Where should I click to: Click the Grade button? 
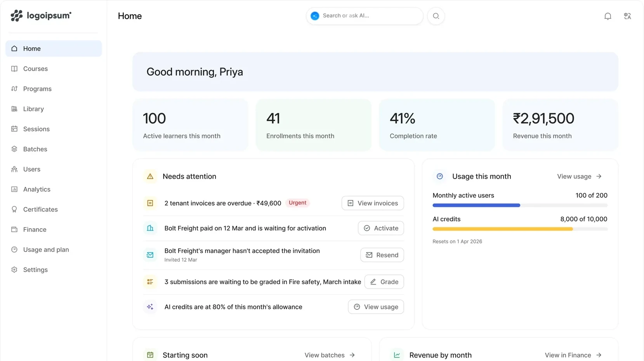(384, 282)
